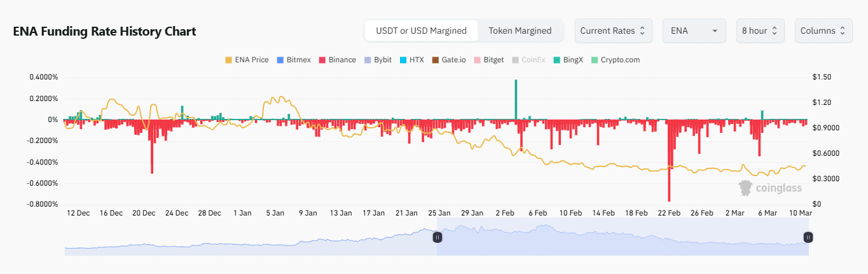Click the highlighted range selection area in the navigator
This screenshot has width=868, height=274.
tap(623, 237)
